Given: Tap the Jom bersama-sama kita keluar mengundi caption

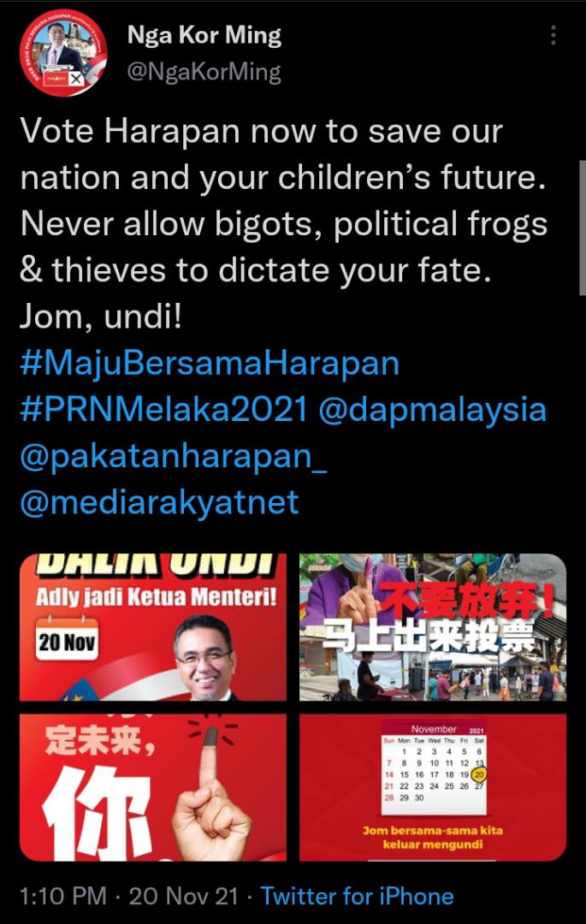Looking at the screenshot, I should click(432, 838).
